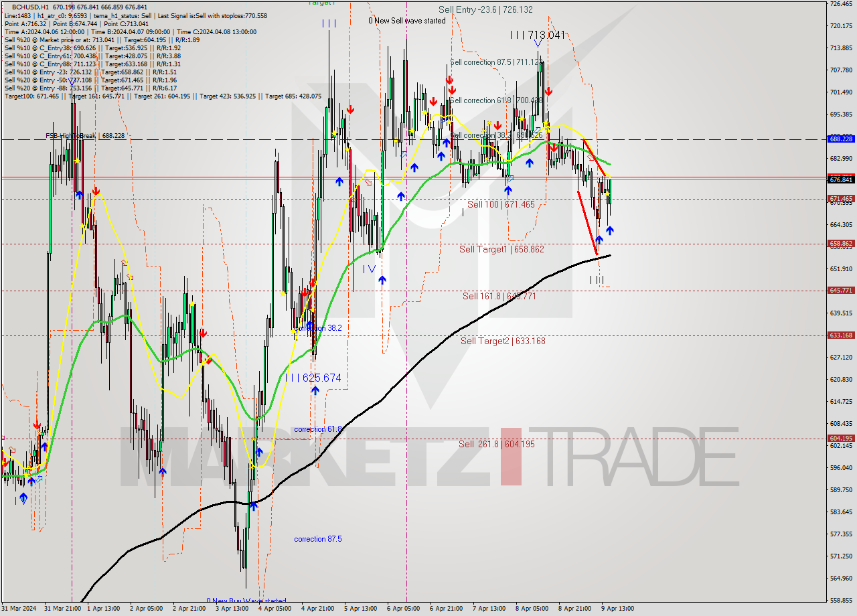Click the current price tag 676.841
The width and height of the screenshot is (857, 616).
[x=841, y=180]
